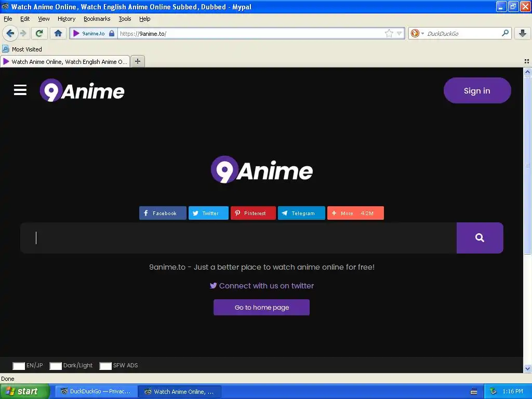The image size is (532, 399).
Task: Go forward with the forward arrow
Action: point(23,33)
